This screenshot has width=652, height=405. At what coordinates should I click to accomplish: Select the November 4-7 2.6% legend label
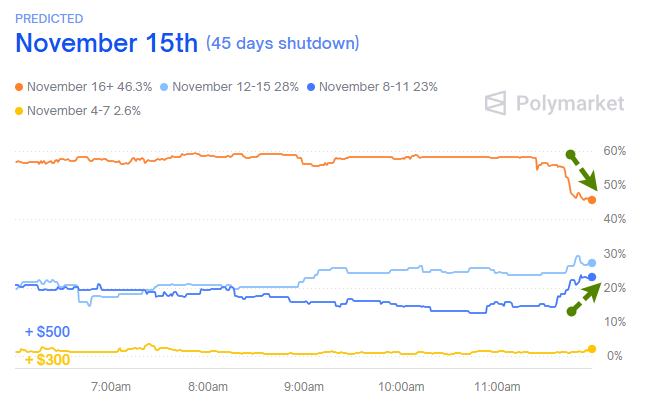click(x=84, y=110)
